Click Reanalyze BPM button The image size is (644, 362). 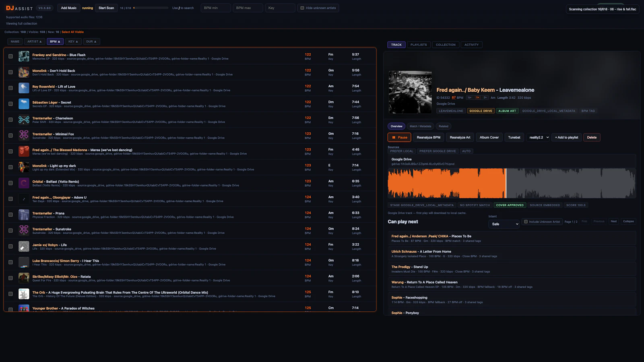tap(428, 138)
